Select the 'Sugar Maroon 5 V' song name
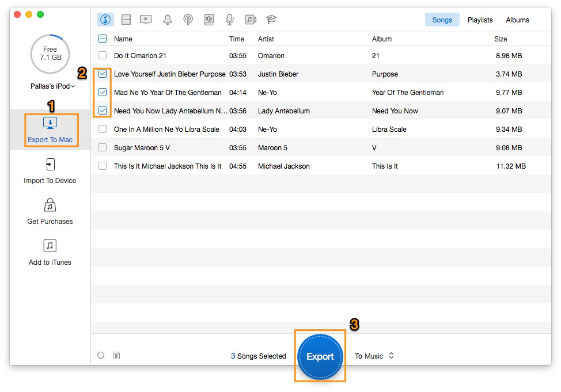 click(x=142, y=148)
